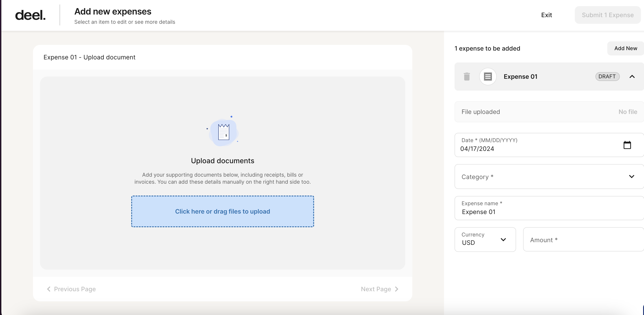
Task: Click the Deel logo
Action: pyautogui.click(x=30, y=15)
